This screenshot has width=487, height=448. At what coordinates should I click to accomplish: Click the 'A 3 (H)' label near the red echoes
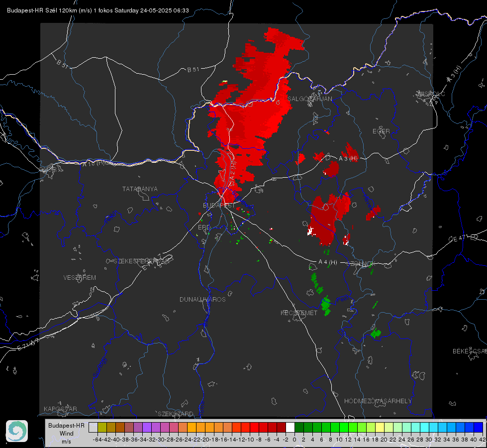click(x=348, y=159)
